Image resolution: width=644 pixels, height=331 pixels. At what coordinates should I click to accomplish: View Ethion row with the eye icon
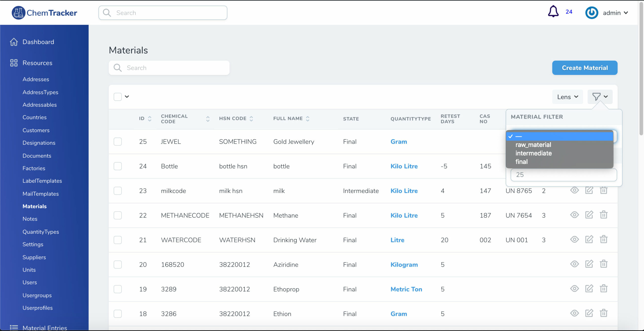(574, 313)
